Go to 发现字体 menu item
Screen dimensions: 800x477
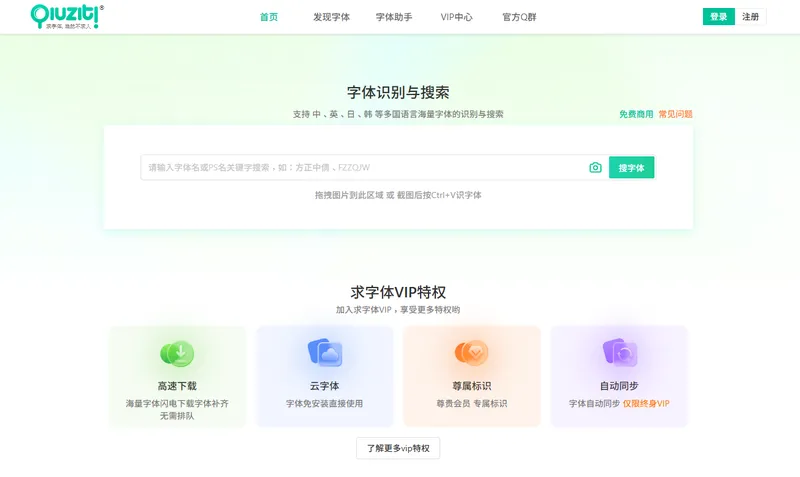tap(331, 17)
